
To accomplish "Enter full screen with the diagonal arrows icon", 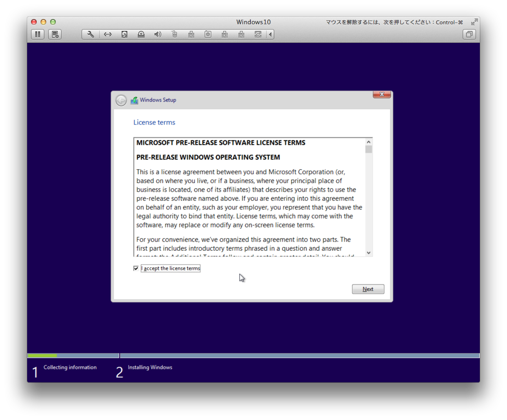I will (475, 21).
